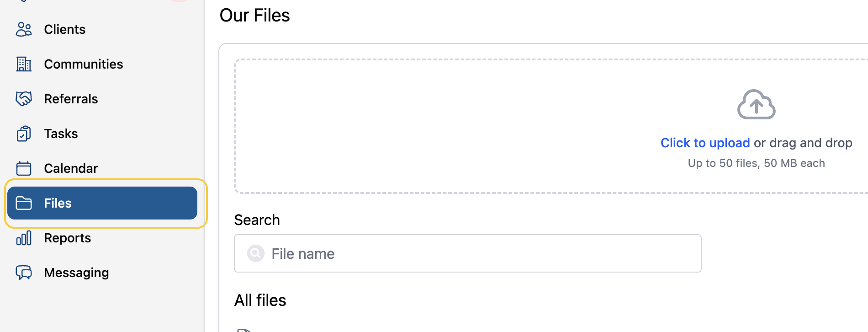Click the Clients people icon
Viewport: 868px width, 332px height.
coord(24,29)
